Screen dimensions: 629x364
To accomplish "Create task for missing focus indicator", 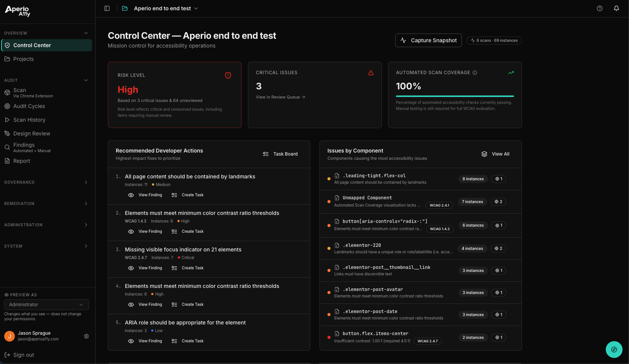I will pos(188,268).
